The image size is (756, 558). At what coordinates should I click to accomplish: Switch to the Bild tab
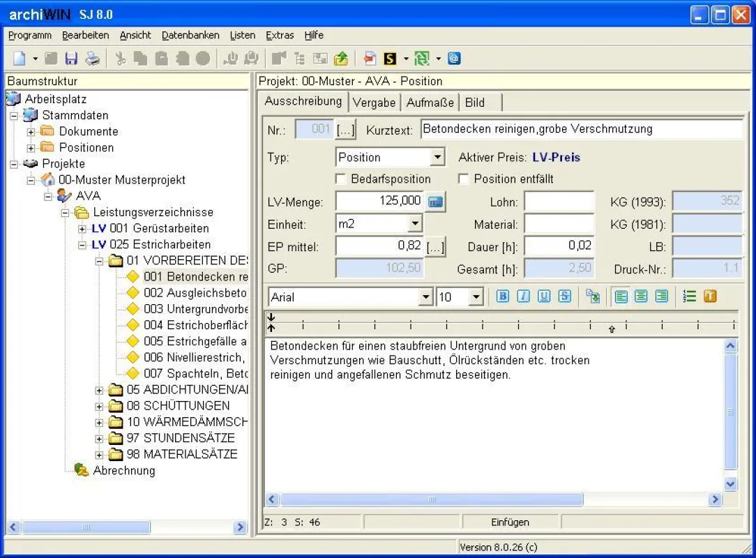475,103
